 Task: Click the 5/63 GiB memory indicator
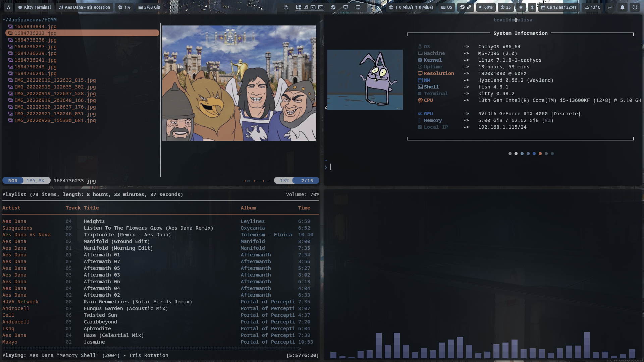(149, 7)
